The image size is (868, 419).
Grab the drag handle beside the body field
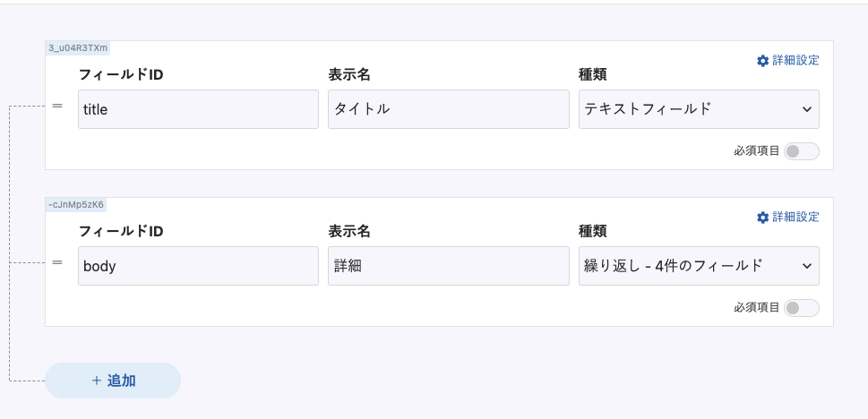click(x=57, y=262)
